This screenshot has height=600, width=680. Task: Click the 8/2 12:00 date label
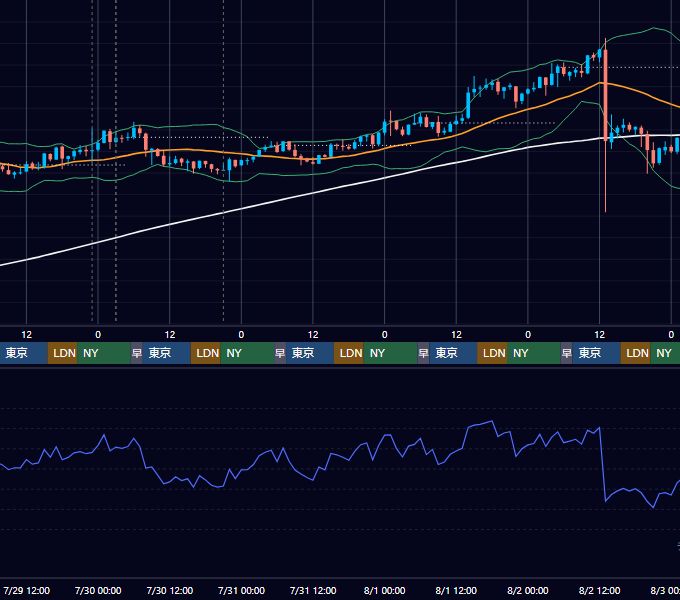pos(599,590)
